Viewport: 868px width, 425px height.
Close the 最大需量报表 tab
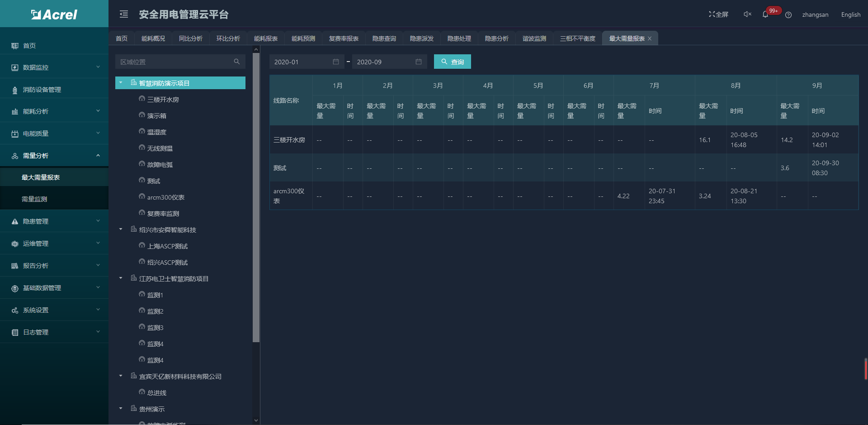(650, 38)
